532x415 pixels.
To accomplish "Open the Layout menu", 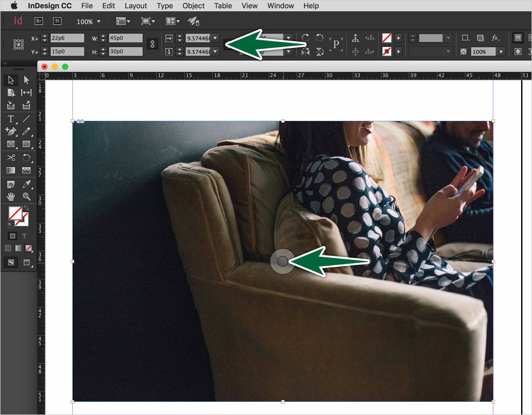I will coord(136,6).
